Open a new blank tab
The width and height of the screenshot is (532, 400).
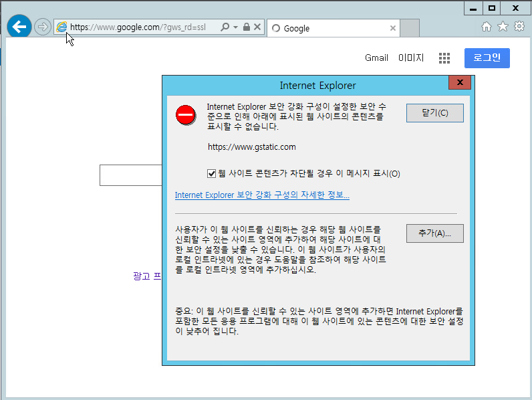(410, 28)
